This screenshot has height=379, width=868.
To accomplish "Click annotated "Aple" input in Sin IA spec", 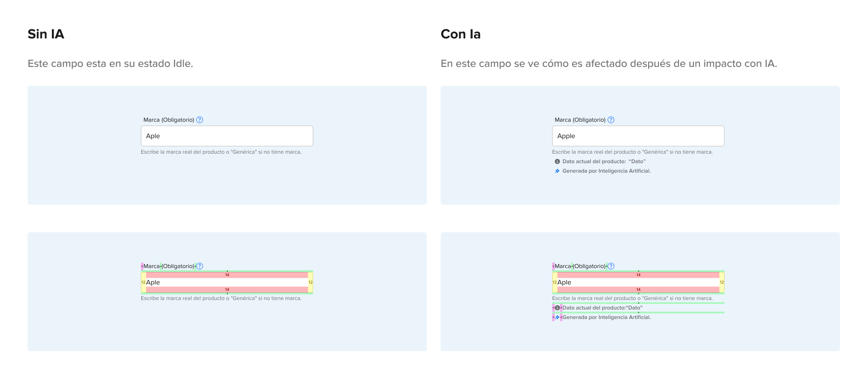I will [x=227, y=282].
